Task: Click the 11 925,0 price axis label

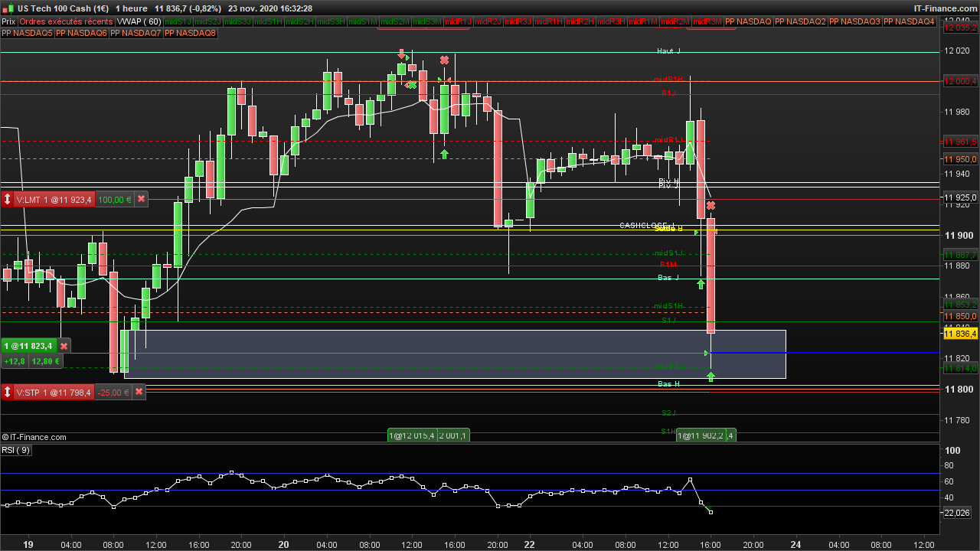Action: click(x=961, y=197)
